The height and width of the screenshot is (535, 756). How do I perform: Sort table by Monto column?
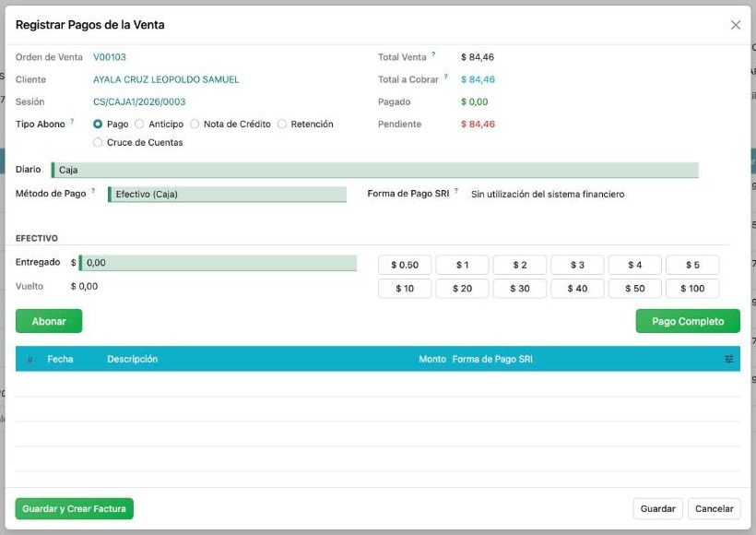point(432,359)
